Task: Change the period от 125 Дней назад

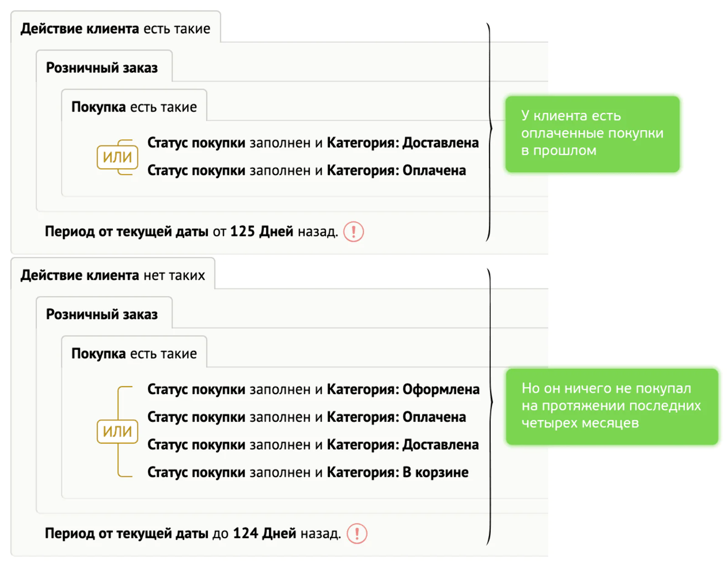Action: pyautogui.click(x=191, y=232)
